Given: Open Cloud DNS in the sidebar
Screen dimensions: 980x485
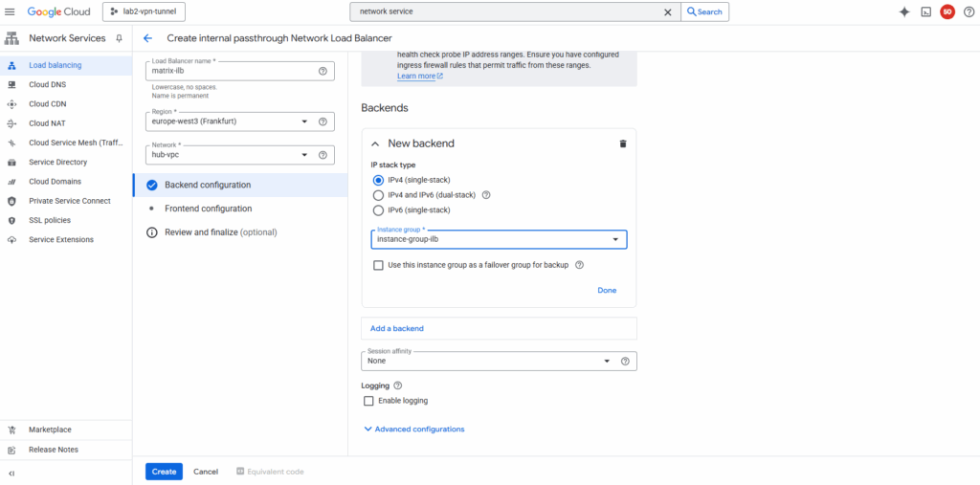Looking at the screenshot, I should tap(47, 84).
